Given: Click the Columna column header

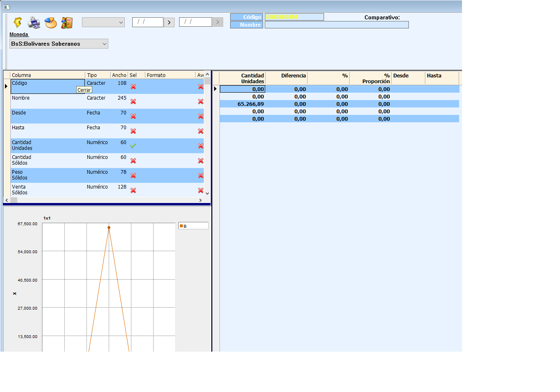Looking at the screenshot, I should 48,75.
